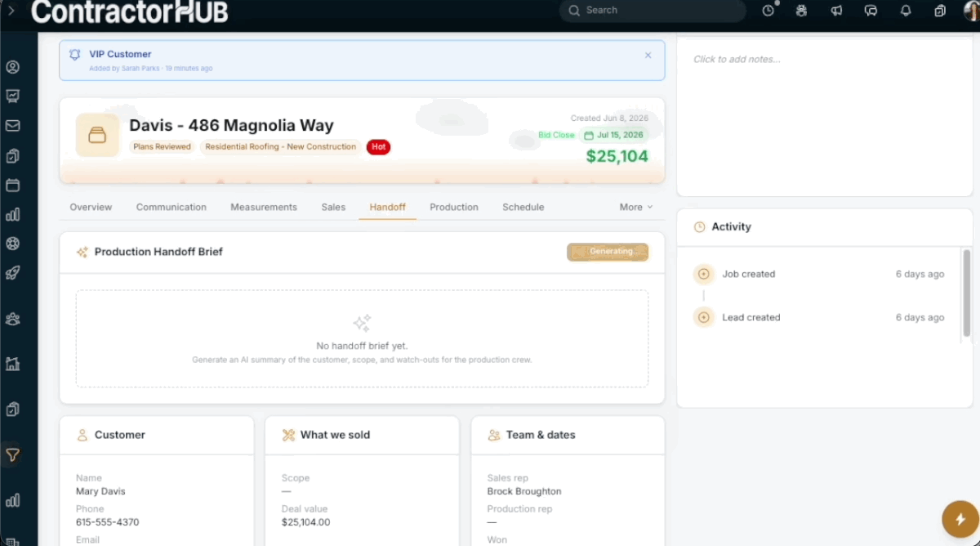Click the What we sold tools icon
This screenshot has height=546, width=980.
tap(288, 435)
